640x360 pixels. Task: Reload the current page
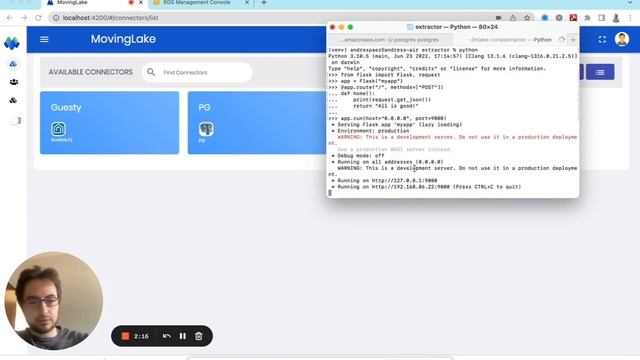38,18
